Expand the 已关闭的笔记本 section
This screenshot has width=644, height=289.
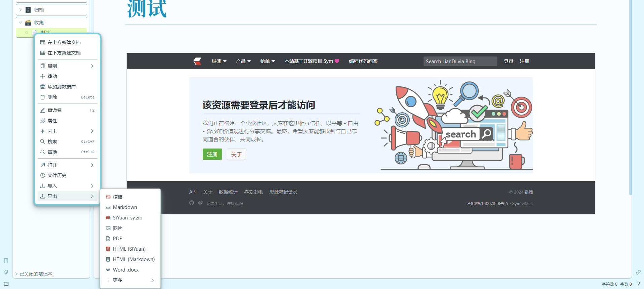tap(16, 274)
